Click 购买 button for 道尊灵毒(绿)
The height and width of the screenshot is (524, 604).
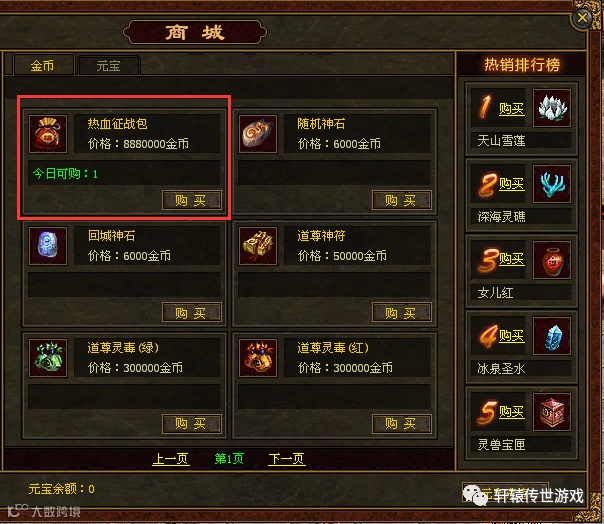pos(191,424)
